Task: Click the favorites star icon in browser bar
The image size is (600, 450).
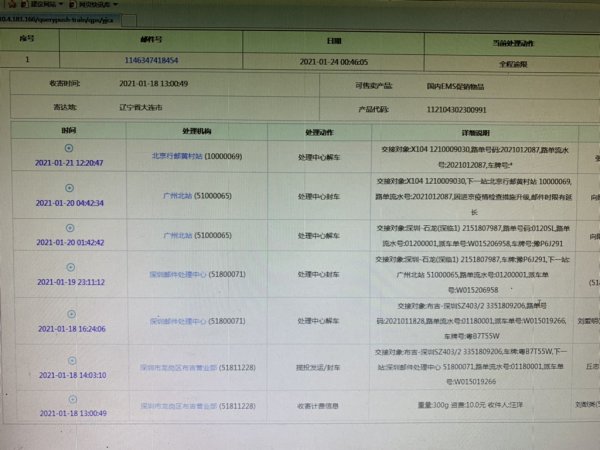Action: [x=11, y=3]
